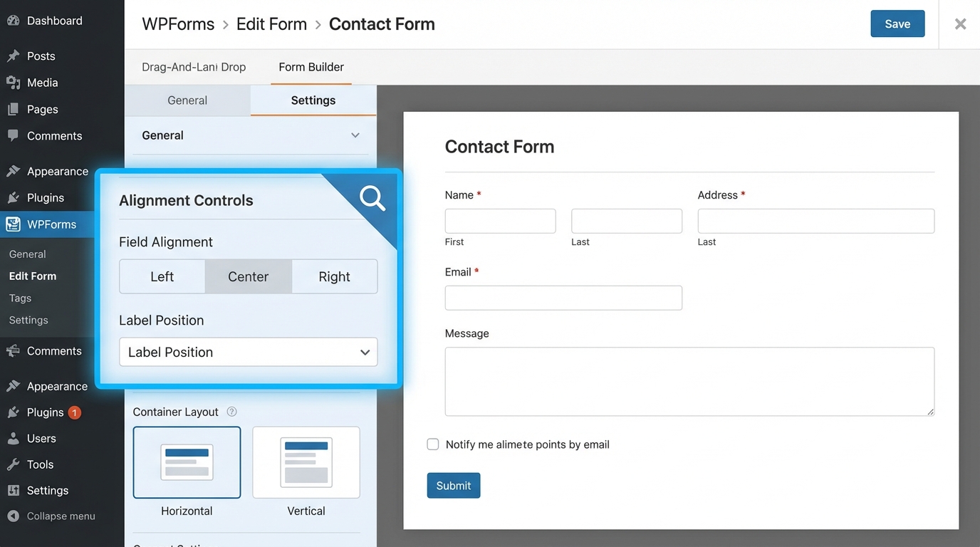Image resolution: width=980 pixels, height=547 pixels.
Task: Collapse the General settings section
Action: [x=355, y=135]
